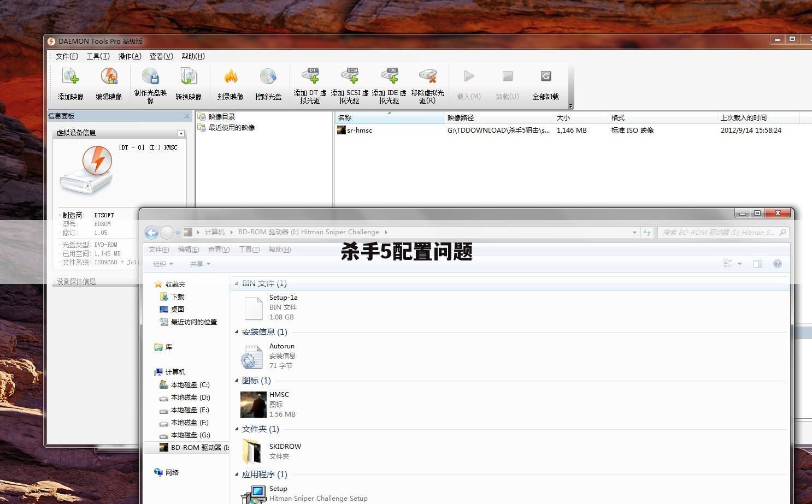Open the view options dropdown arrow
This screenshot has width=812, height=504.
click(739, 264)
